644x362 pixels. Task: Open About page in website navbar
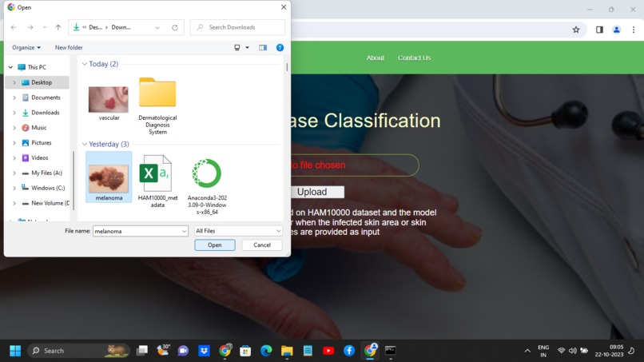(x=375, y=58)
